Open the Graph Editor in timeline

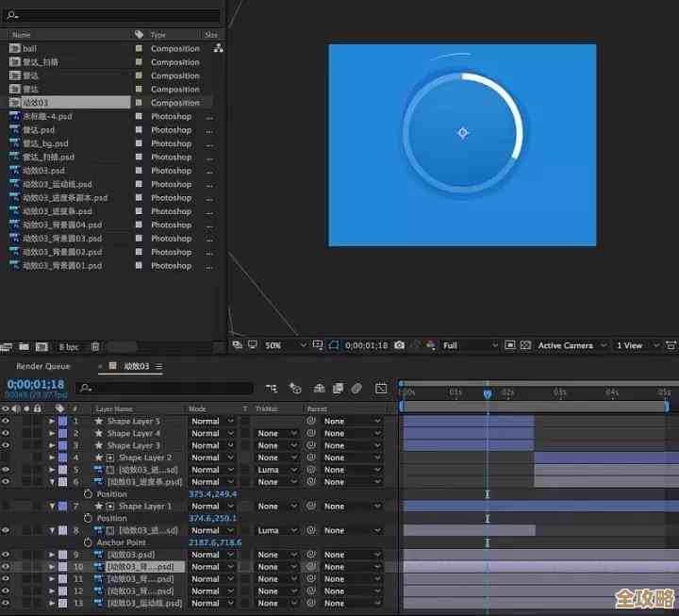tap(381, 388)
